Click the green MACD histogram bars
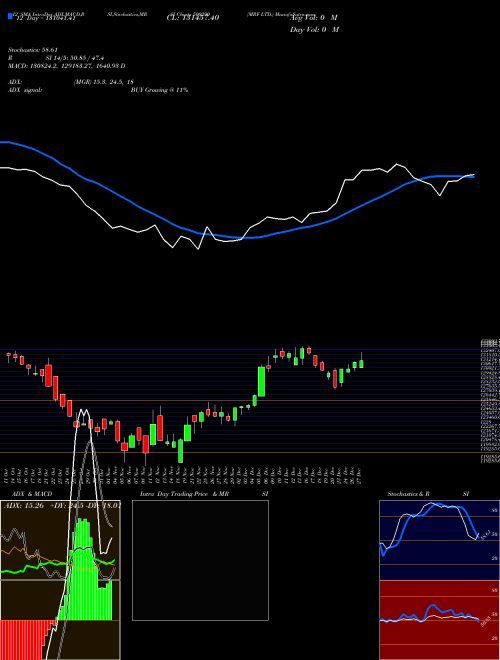Image resolution: width=500 pixels, height=660 pixels. tap(84, 570)
